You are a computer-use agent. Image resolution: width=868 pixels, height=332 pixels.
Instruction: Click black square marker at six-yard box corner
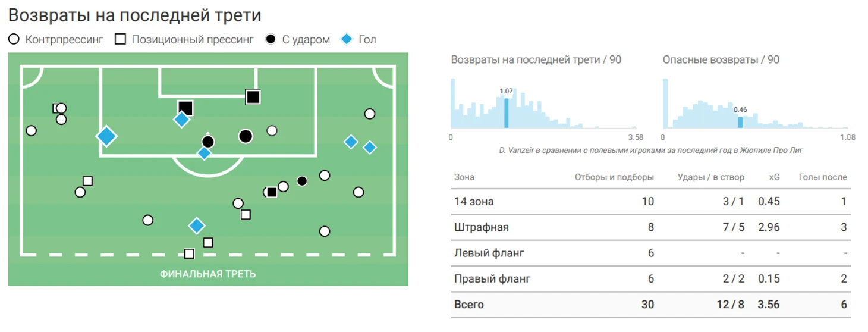tap(253, 96)
